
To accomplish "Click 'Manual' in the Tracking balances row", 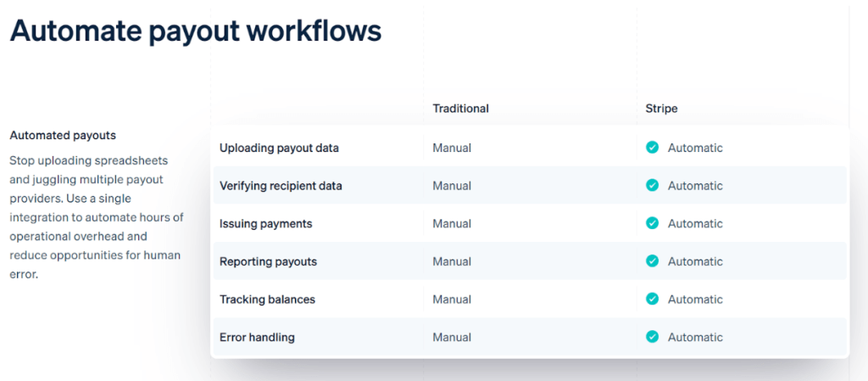I will click(x=452, y=299).
